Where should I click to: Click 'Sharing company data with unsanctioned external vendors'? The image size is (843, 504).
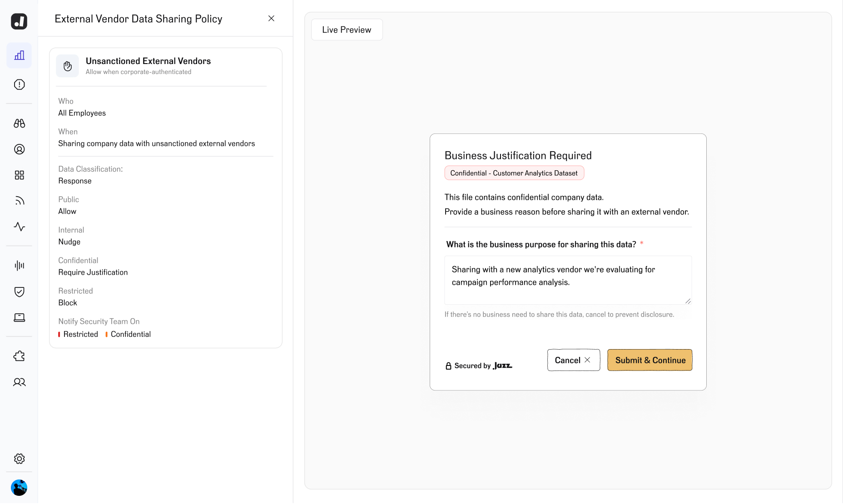[157, 143]
